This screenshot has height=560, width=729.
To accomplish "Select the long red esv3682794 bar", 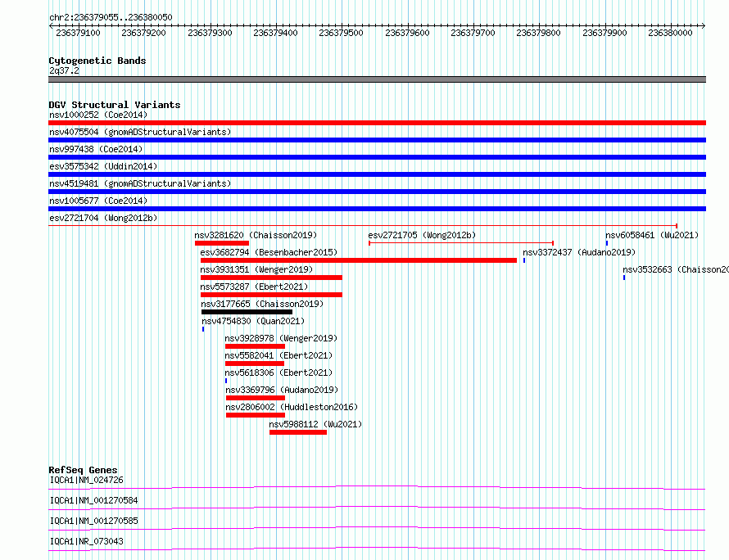I will (359, 260).
